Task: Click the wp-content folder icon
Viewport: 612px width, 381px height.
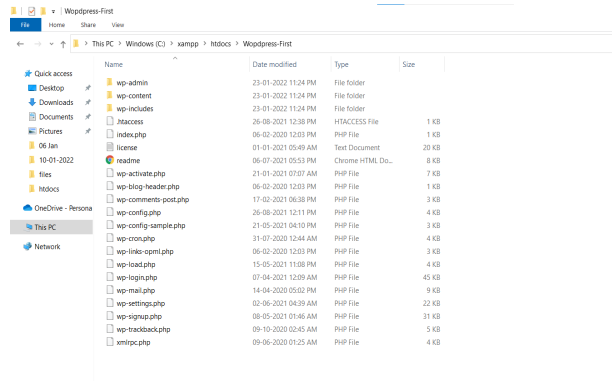Action: (x=110, y=95)
